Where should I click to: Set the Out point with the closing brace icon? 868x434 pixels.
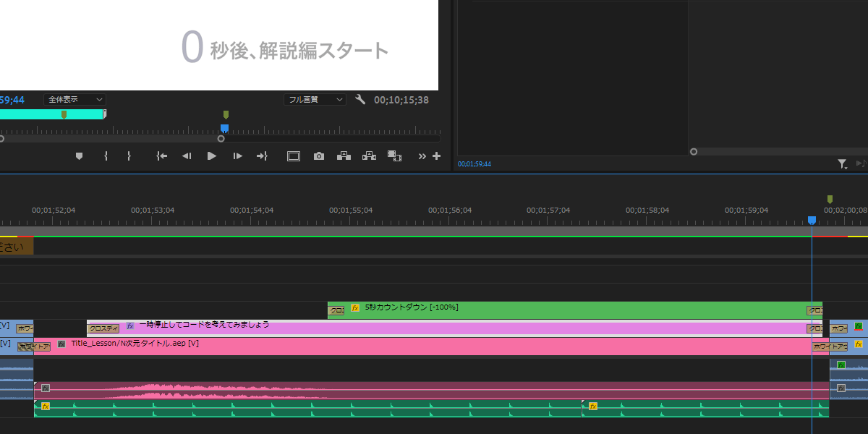(x=129, y=156)
